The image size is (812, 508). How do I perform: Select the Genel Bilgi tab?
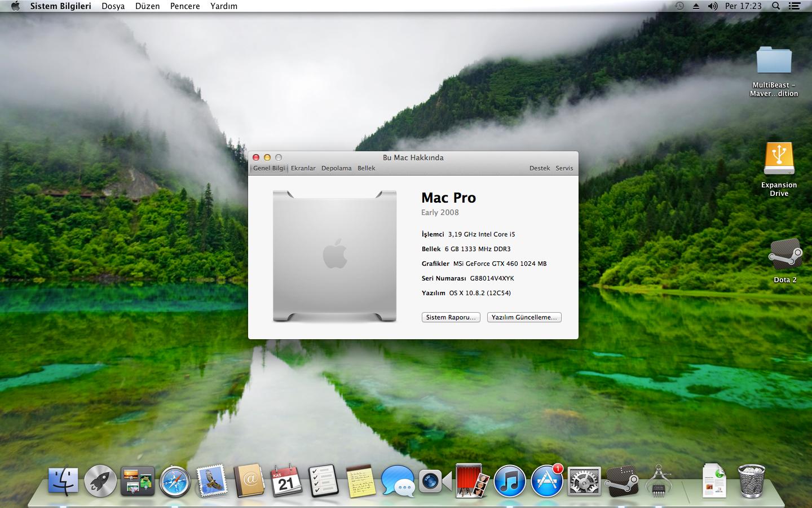click(269, 168)
